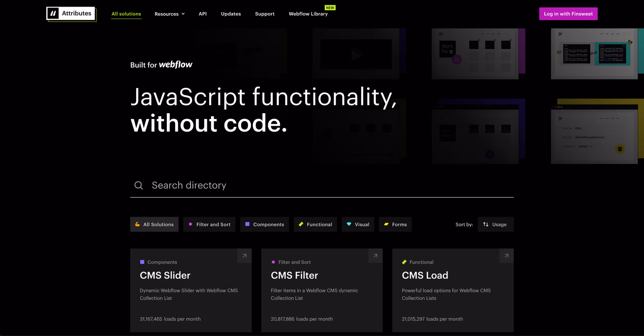The width and height of the screenshot is (644, 336).
Task: Click the magnifier search icon
Action: (x=139, y=185)
